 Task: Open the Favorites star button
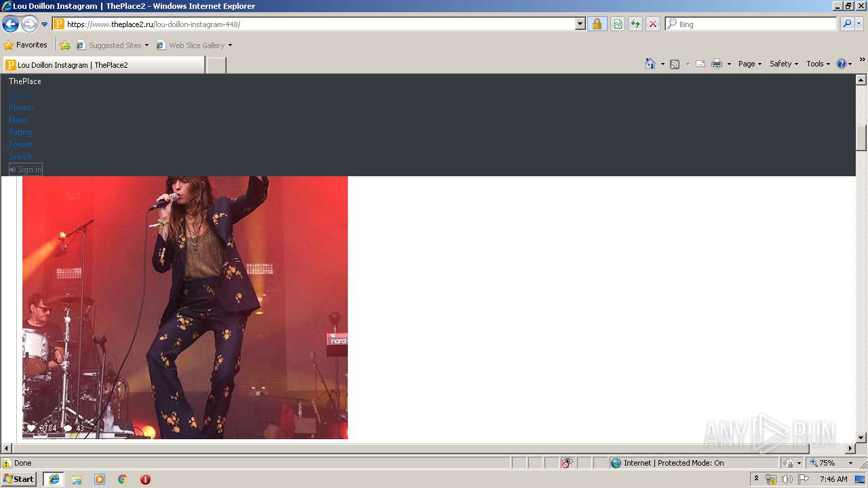pyautogui.click(x=26, y=45)
